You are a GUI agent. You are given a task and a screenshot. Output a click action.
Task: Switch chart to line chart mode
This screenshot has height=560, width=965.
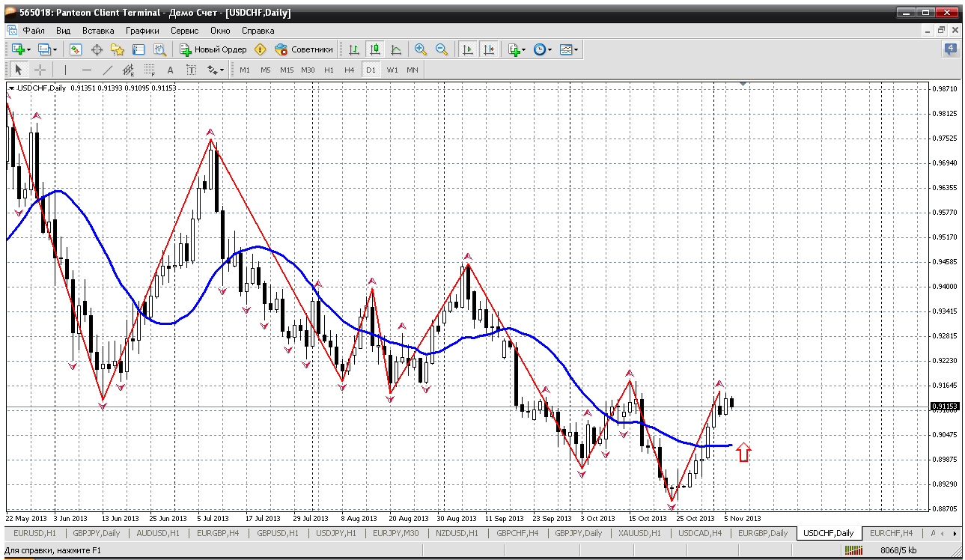tap(396, 49)
